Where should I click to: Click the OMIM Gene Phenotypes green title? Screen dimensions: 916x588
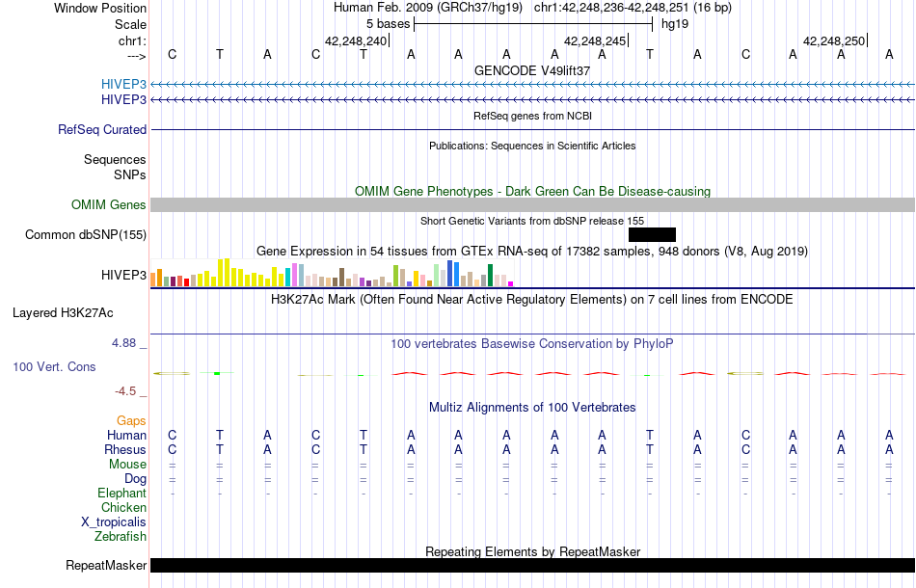(x=533, y=192)
